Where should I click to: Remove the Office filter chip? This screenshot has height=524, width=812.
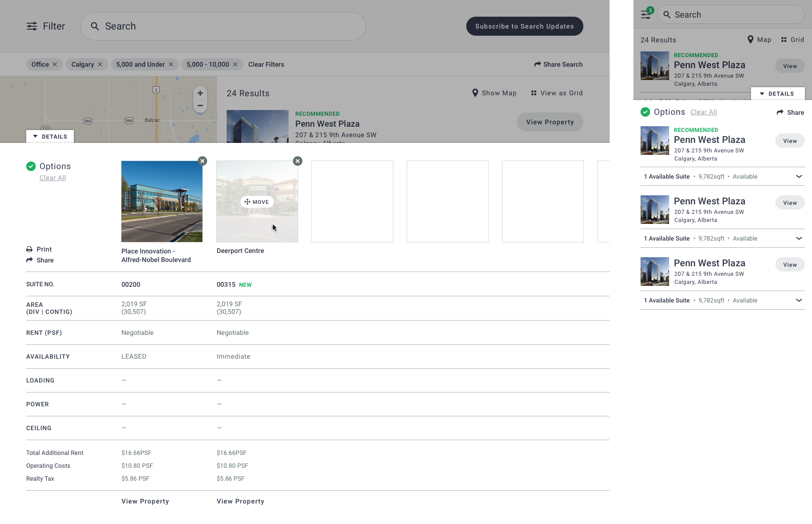55,64
